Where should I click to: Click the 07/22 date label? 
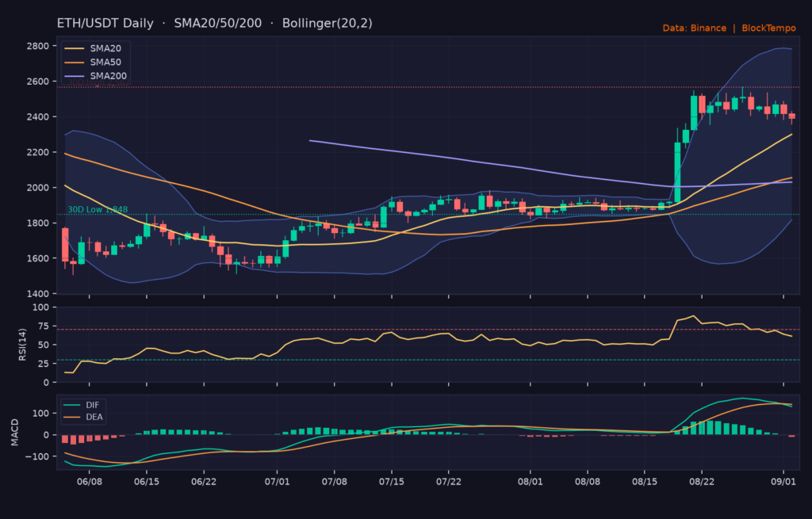click(x=449, y=482)
